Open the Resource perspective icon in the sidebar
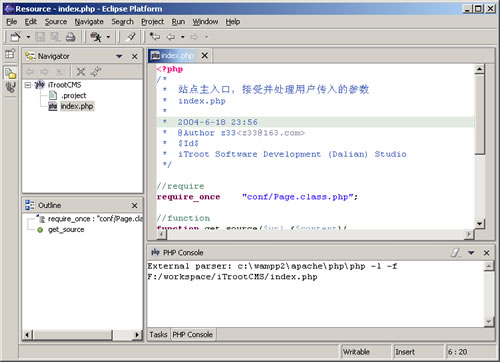The image size is (500, 362). coord(10,73)
